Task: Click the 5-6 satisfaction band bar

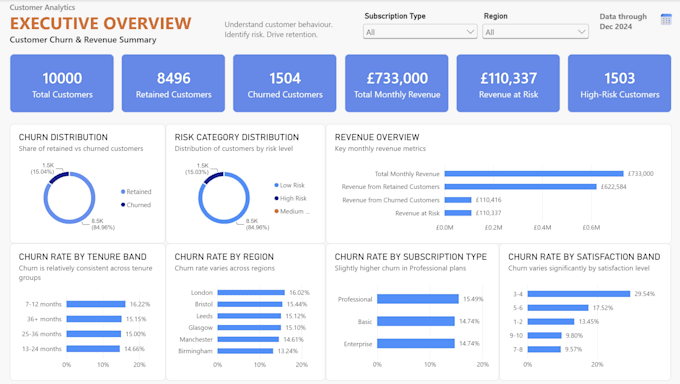Action: point(558,308)
